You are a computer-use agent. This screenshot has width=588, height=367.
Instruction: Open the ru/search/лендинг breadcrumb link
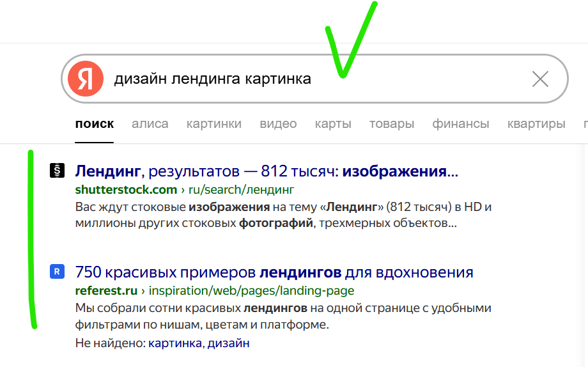pyautogui.click(x=241, y=190)
